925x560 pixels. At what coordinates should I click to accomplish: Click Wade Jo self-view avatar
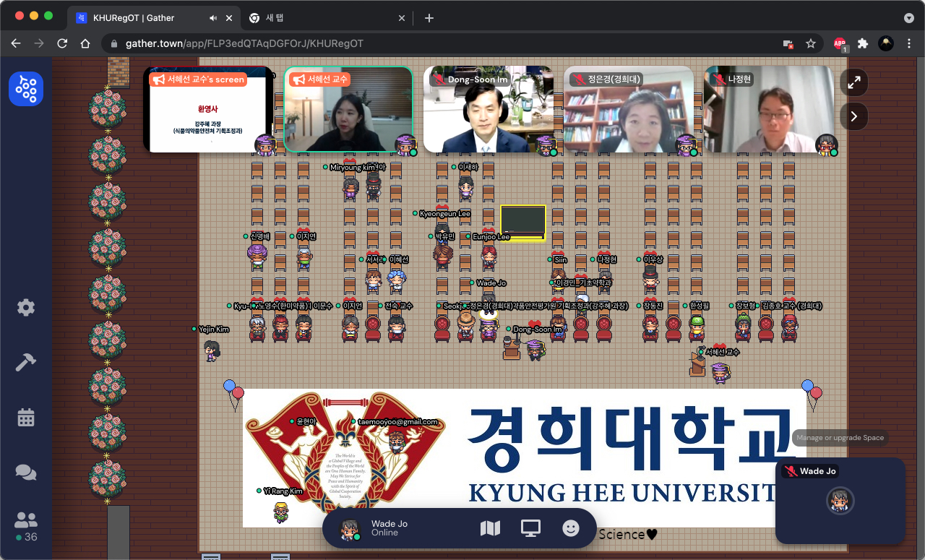840,501
